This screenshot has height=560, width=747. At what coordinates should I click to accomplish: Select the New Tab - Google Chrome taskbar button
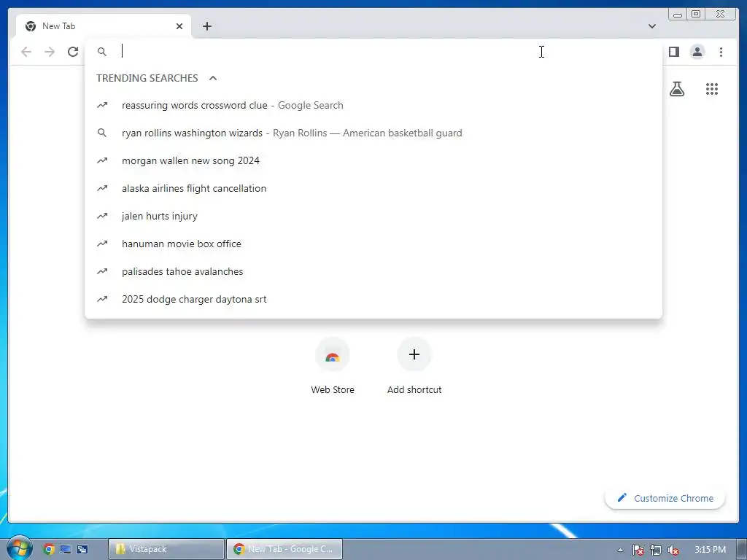(x=285, y=549)
